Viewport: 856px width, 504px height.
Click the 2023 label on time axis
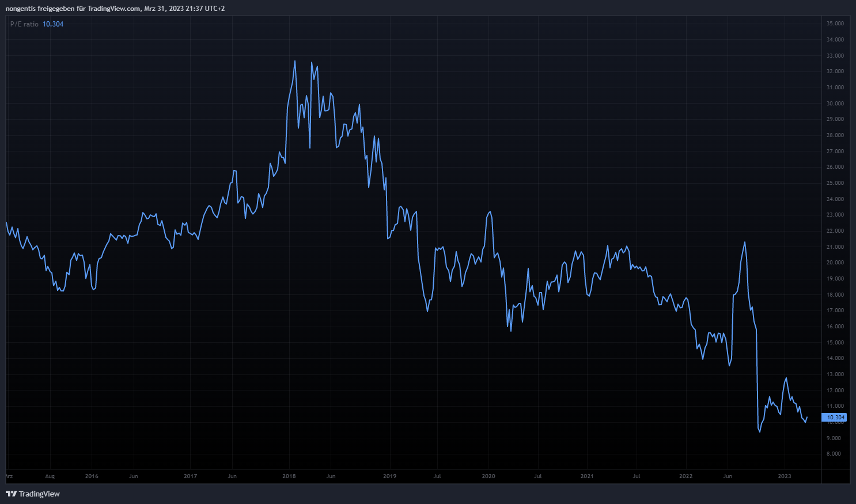point(785,476)
